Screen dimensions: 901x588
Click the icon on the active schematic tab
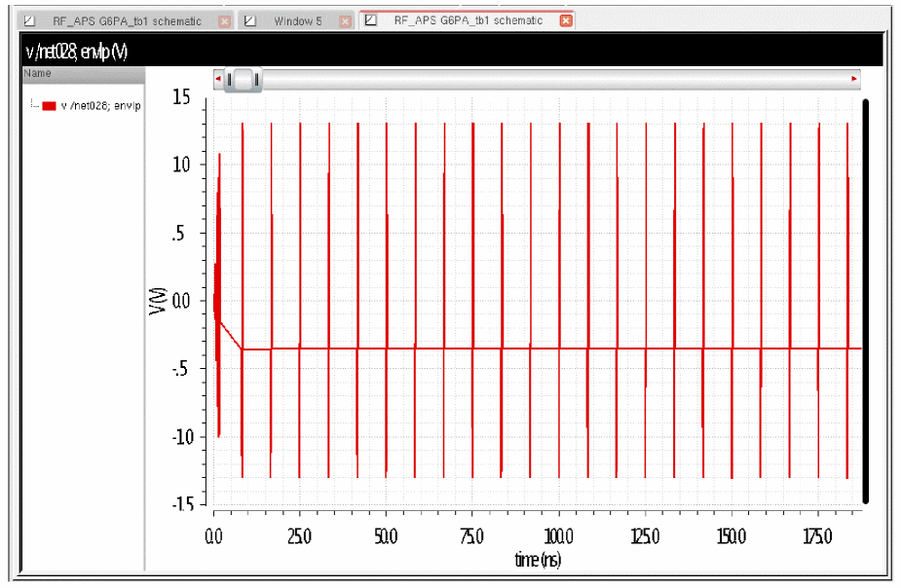pyautogui.click(x=371, y=20)
